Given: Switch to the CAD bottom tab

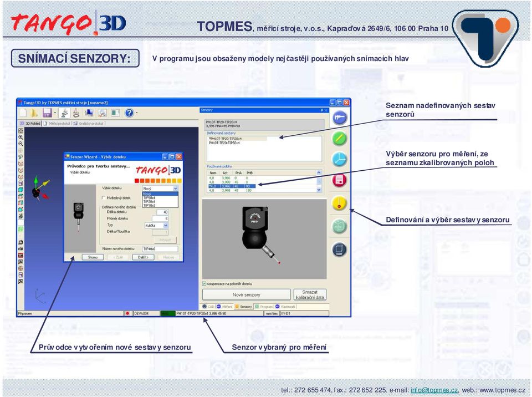Looking at the screenshot, I should 209,306.
